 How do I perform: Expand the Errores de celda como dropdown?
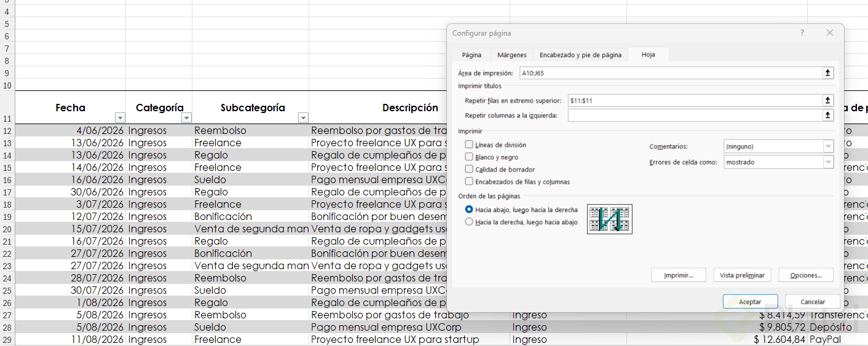pyautogui.click(x=828, y=162)
